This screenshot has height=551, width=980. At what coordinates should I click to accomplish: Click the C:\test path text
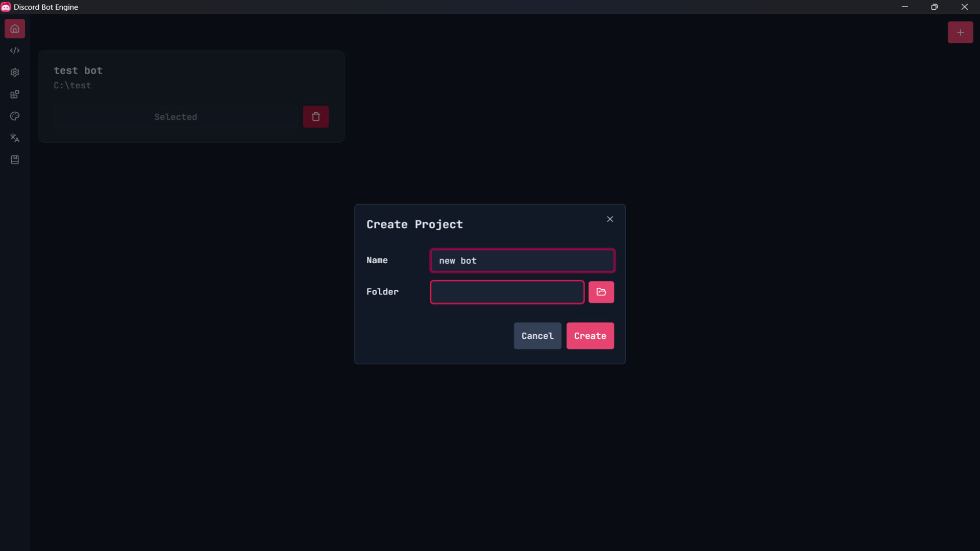[71, 86]
